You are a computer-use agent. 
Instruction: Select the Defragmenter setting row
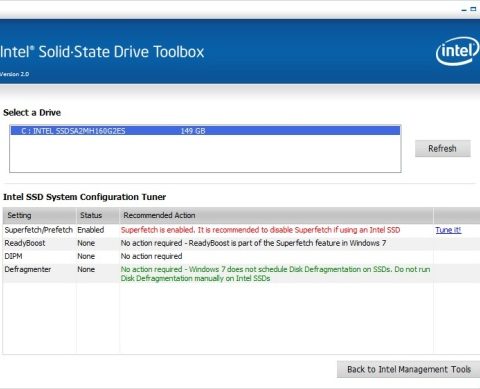241,273
